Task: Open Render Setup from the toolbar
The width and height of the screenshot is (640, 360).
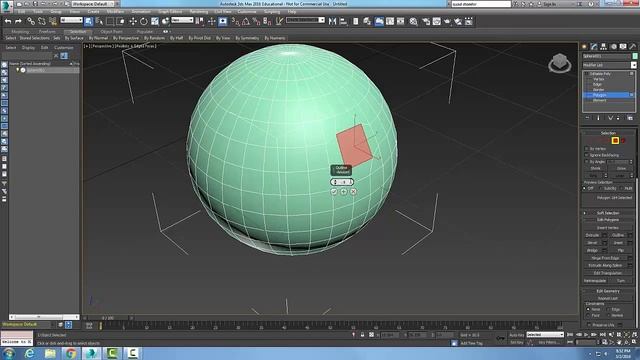Action: (426, 21)
